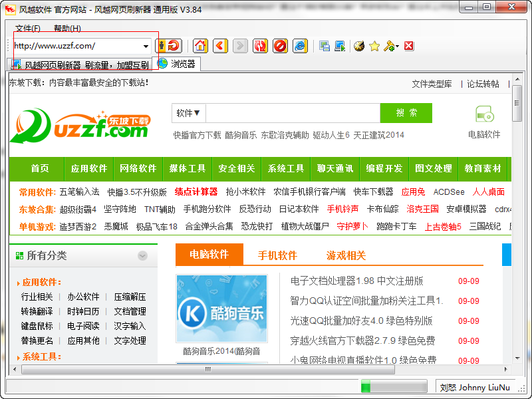Click the 办公软件 category link
The height and width of the screenshot is (399, 532).
coord(84,297)
